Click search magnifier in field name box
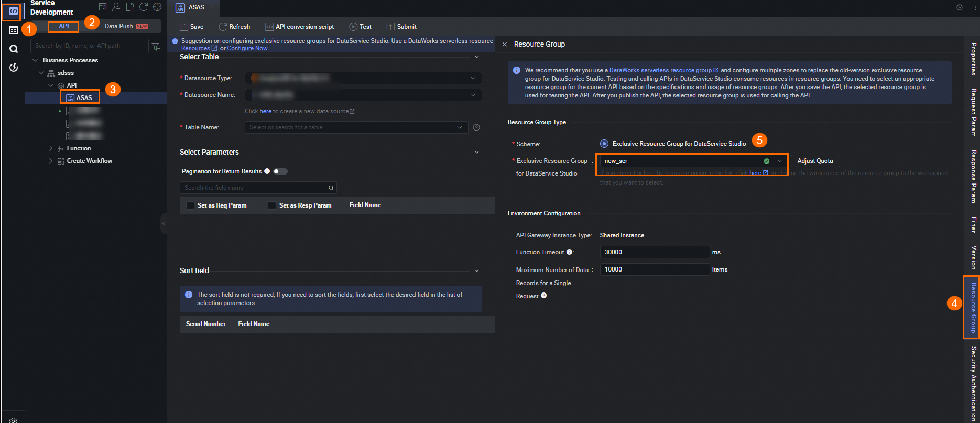Image resolution: width=980 pixels, height=423 pixels. (331, 188)
